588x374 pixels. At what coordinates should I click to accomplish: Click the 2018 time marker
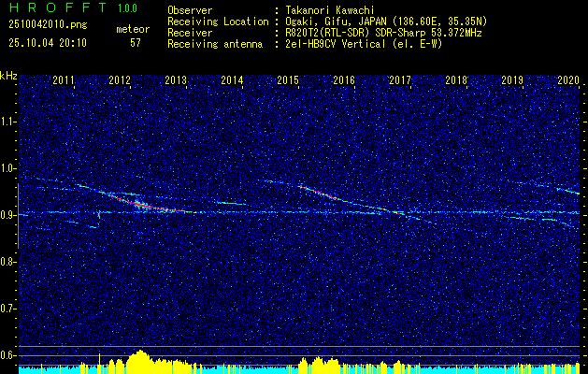click(x=456, y=79)
